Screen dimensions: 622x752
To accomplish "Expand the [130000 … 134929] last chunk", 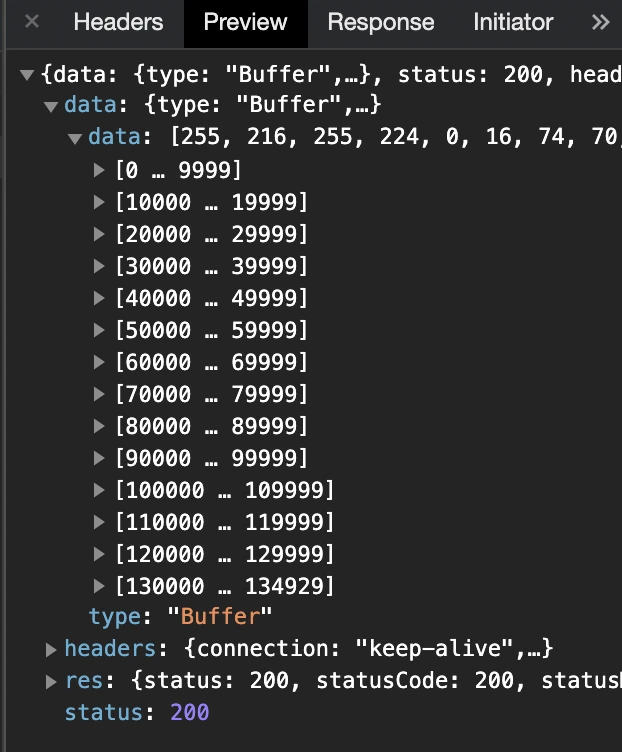I will (x=99, y=586).
